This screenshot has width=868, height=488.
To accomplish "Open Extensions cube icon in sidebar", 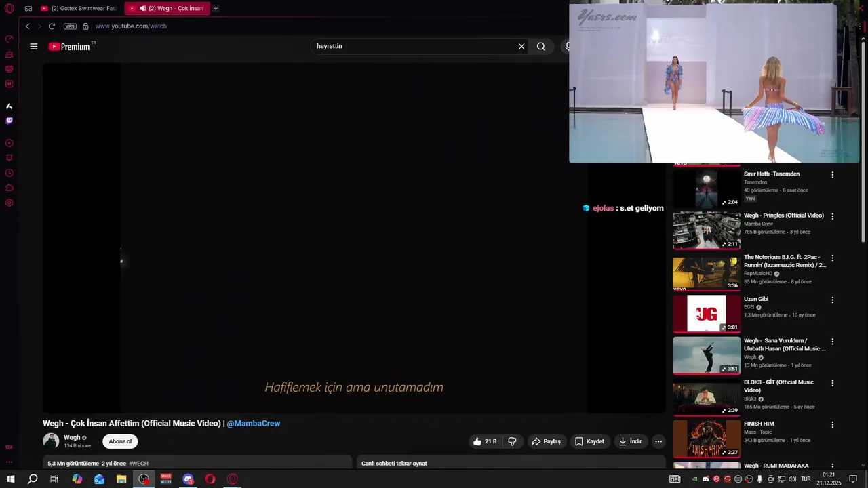I will coord(9,188).
